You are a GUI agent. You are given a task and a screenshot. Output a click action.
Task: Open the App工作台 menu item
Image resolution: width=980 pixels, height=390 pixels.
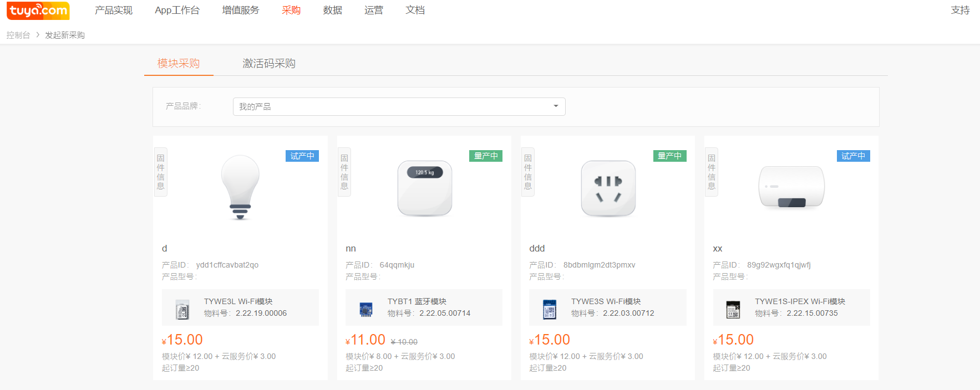click(177, 11)
